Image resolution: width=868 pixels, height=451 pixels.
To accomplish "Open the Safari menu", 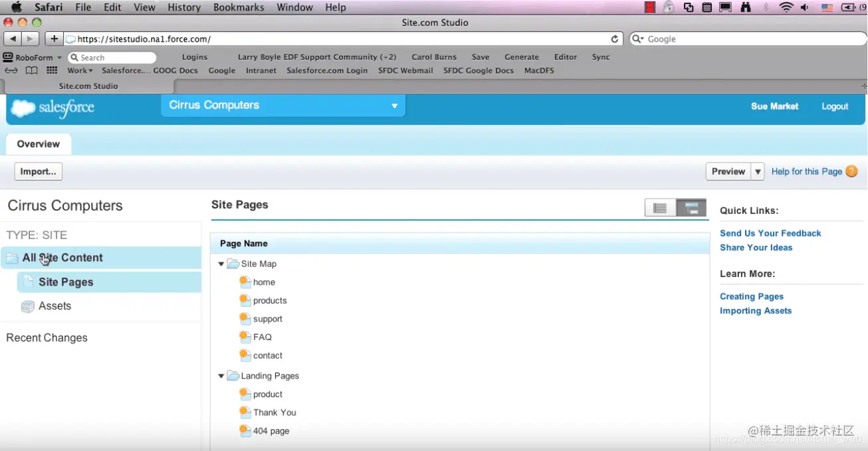I will [49, 7].
